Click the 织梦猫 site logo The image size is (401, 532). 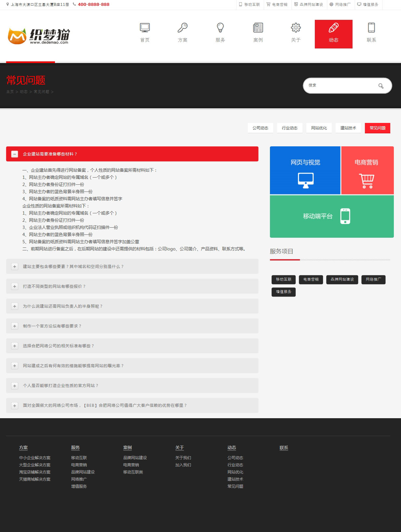click(x=39, y=36)
